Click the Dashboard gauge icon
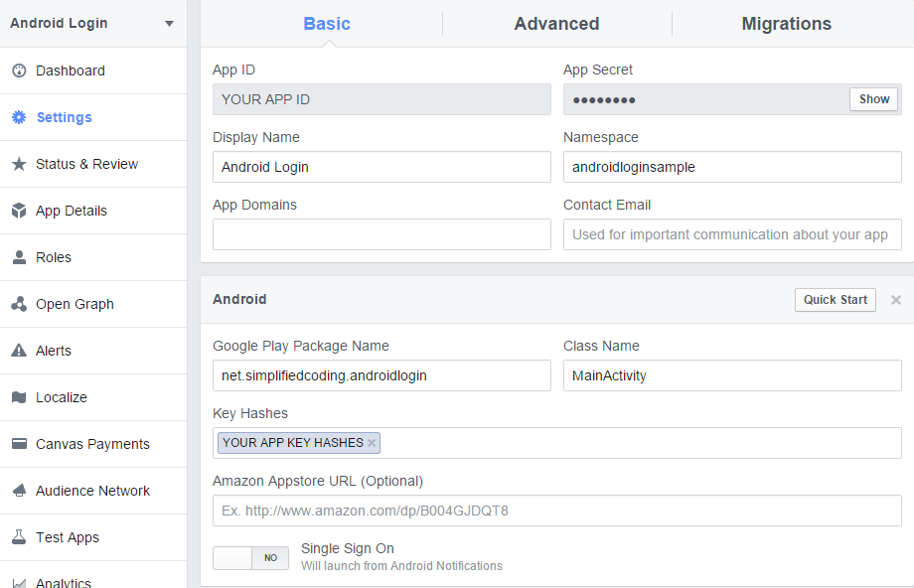This screenshot has width=914, height=588. click(19, 71)
